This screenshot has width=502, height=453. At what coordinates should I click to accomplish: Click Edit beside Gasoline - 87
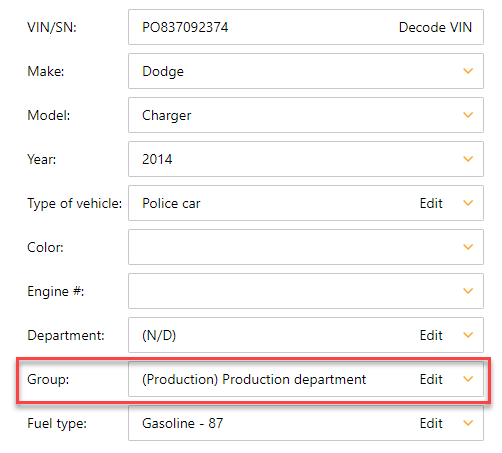[x=431, y=423]
